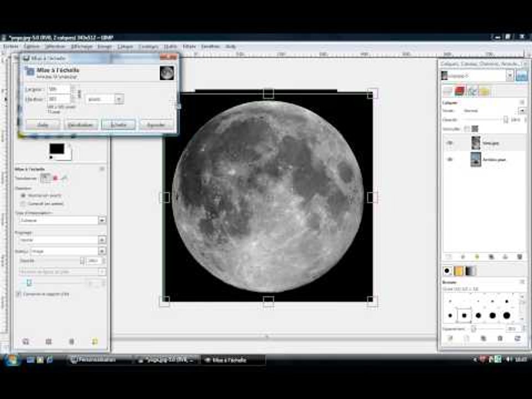Click the Auto button in right dock

click(521, 75)
